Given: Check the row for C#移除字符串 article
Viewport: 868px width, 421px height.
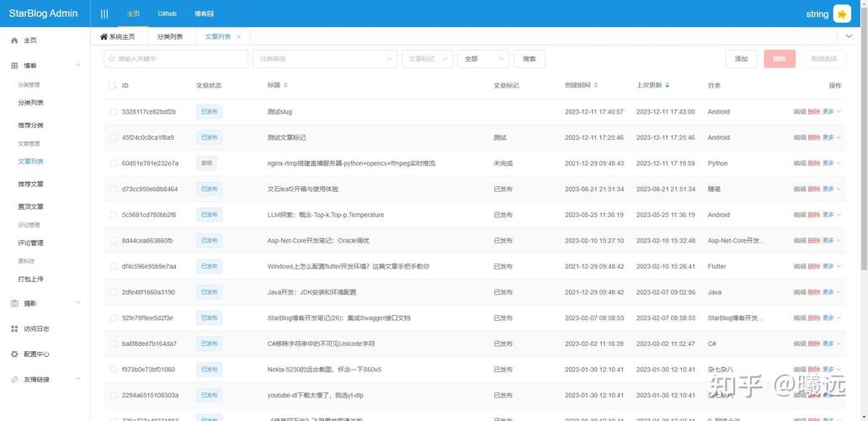Looking at the screenshot, I should (114, 344).
